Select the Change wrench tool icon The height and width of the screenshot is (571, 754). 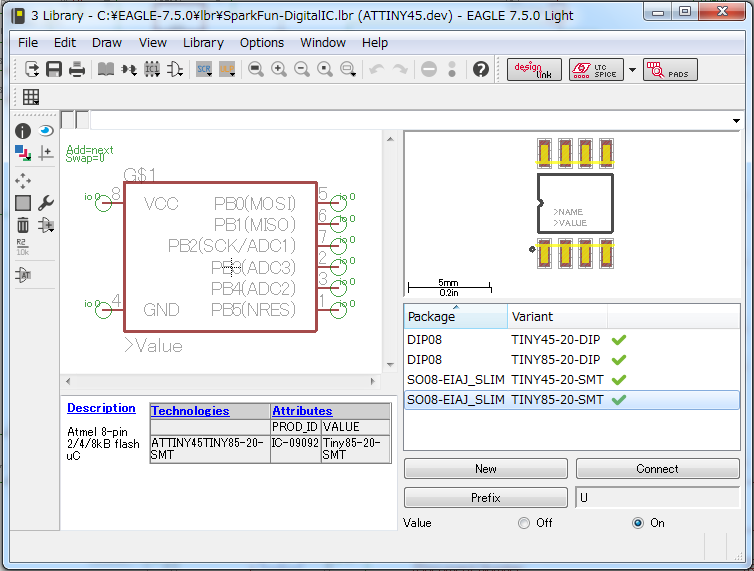[46, 203]
